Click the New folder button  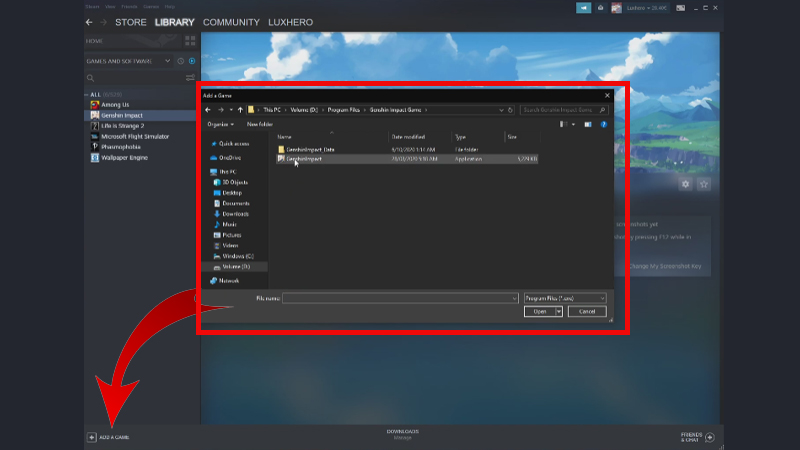(260, 124)
